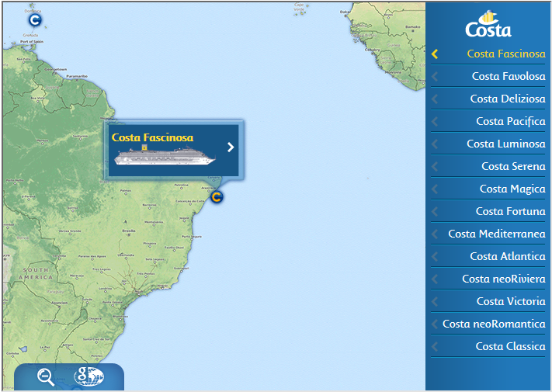This screenshot has width=552, height=392.
Task: Select Costa Favolosa in the ship list
Action: click(x=509, y=76)
